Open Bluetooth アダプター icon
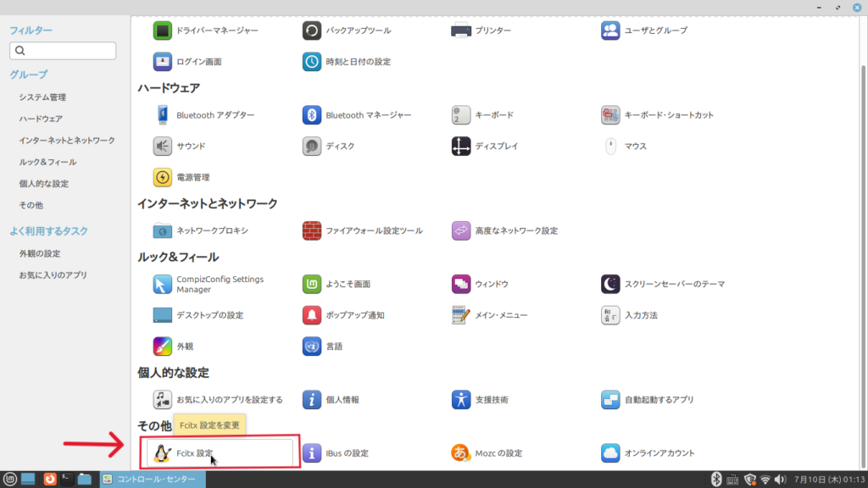This screenshot has height=488, width=868. (162, 115)
